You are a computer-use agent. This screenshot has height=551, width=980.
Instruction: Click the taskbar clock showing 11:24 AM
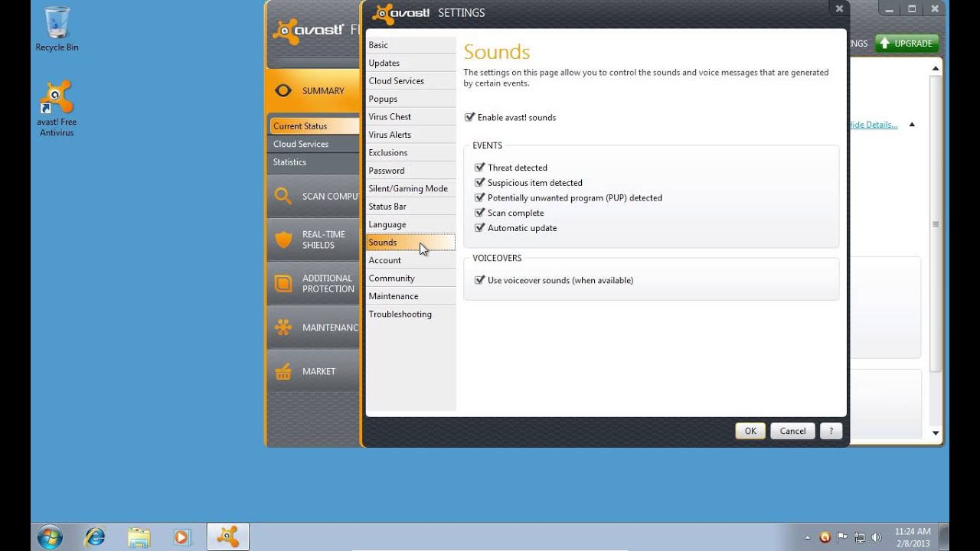point(913,536)
